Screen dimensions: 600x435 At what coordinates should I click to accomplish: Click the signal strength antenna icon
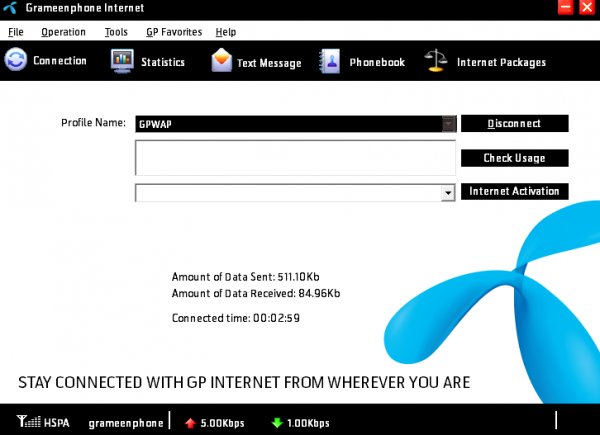(x=28, y=422)
